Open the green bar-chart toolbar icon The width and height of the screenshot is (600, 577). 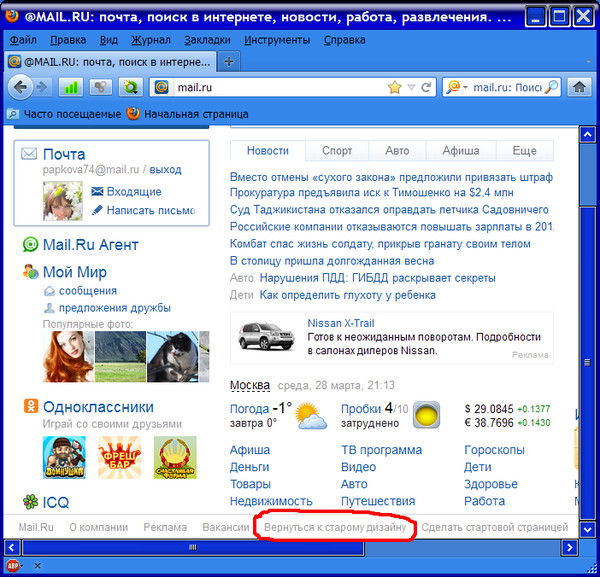(71, 87)
